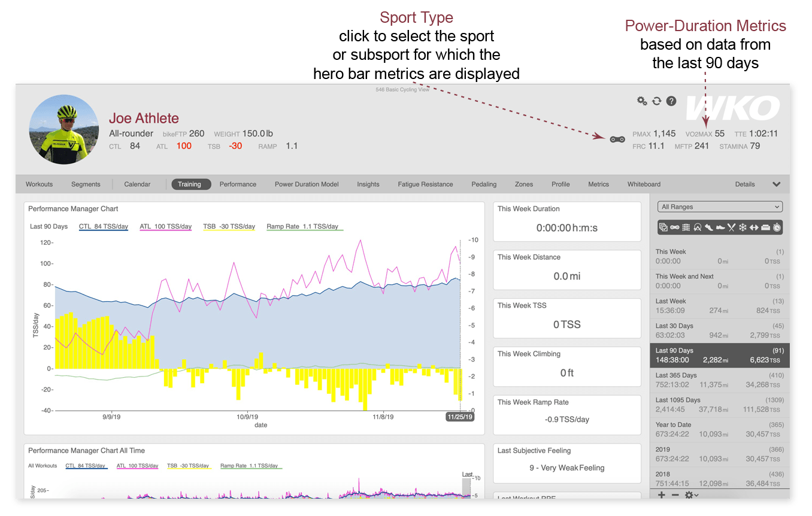Screen dimensions: 812x516
Task: Open range options gear menu at sidebar bottom
Action: 692,495
